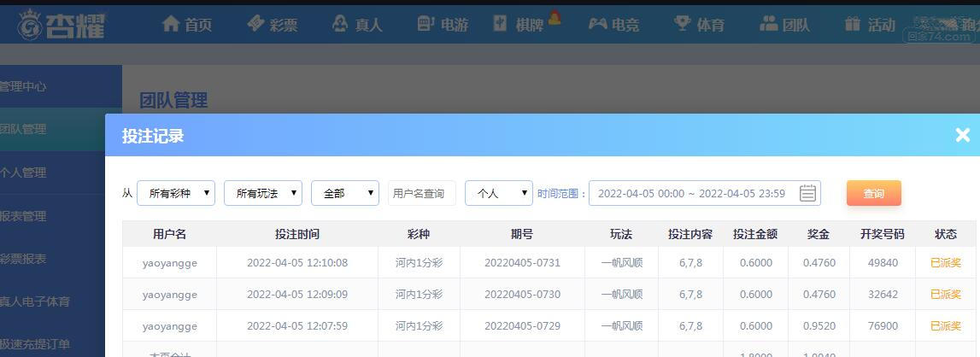
Task: Click the bell badge above 棋牌
Action: pyautogui.click(x=554, y=19)
